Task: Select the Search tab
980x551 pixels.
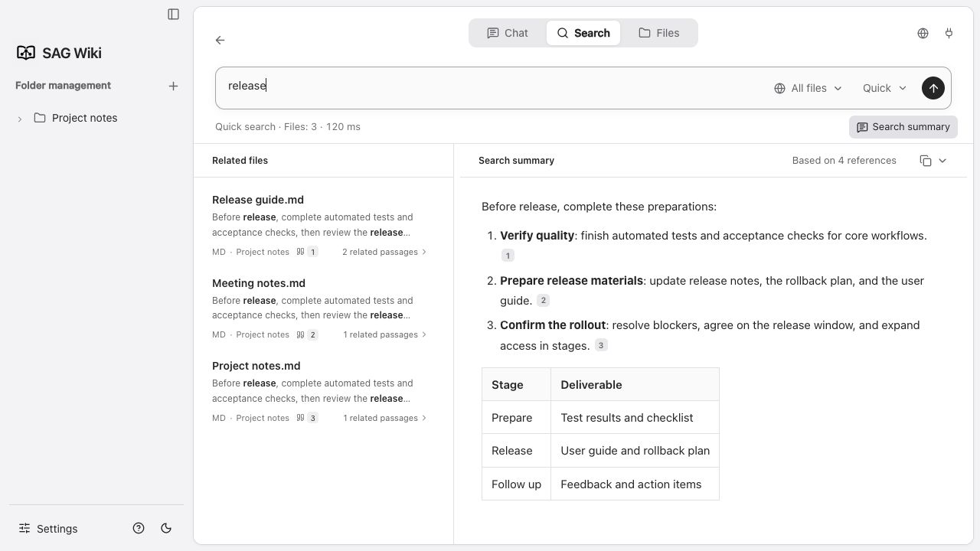Action: [x=583, y=33]
